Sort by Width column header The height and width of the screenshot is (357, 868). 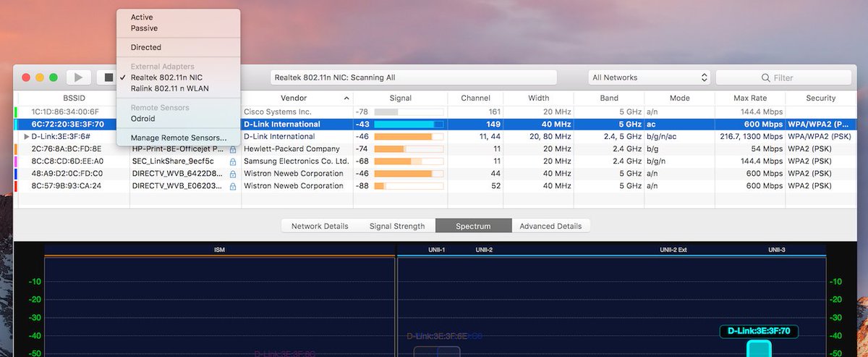tap(538, 98)
